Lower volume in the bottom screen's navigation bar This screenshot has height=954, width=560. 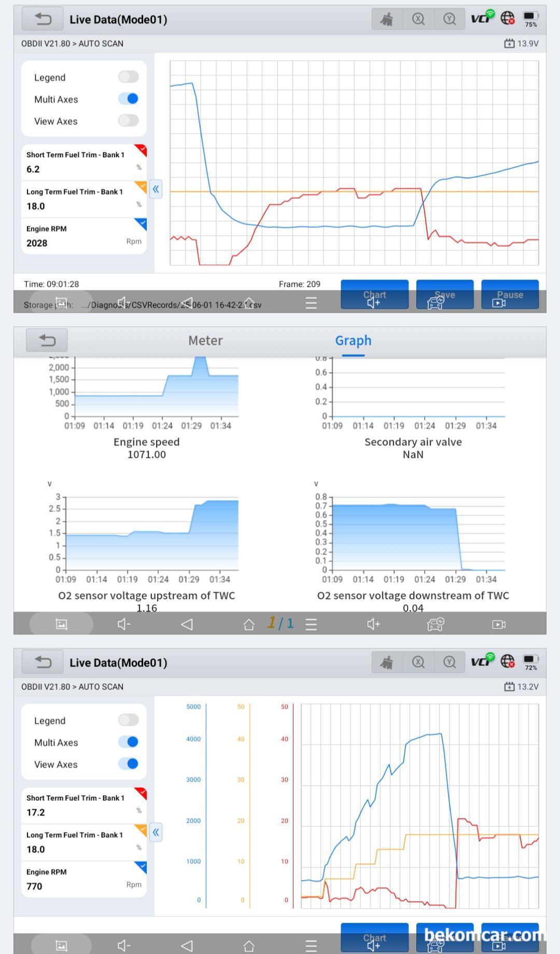[x=124, y=946]
